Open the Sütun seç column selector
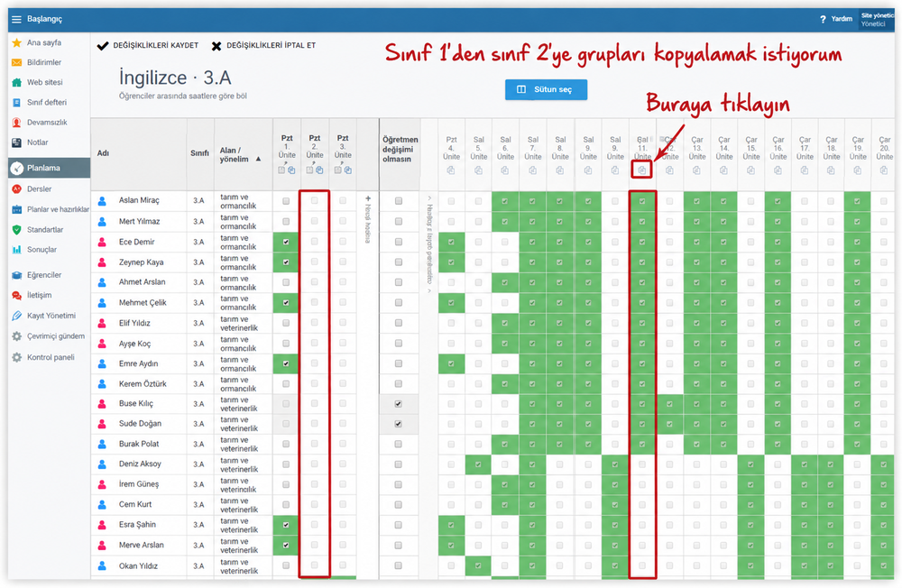Image resolution: width=902 pixels, height=588 pixels. point(546,90)
